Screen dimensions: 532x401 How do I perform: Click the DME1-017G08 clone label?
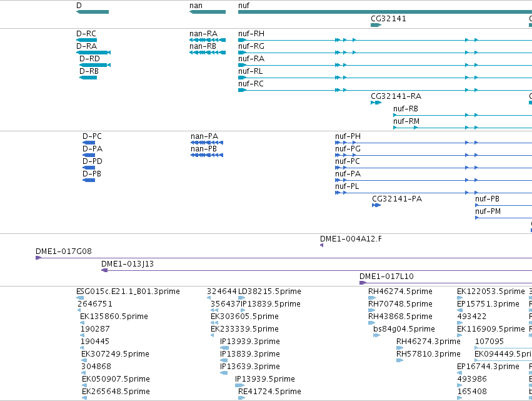click(x=63, y=251)
